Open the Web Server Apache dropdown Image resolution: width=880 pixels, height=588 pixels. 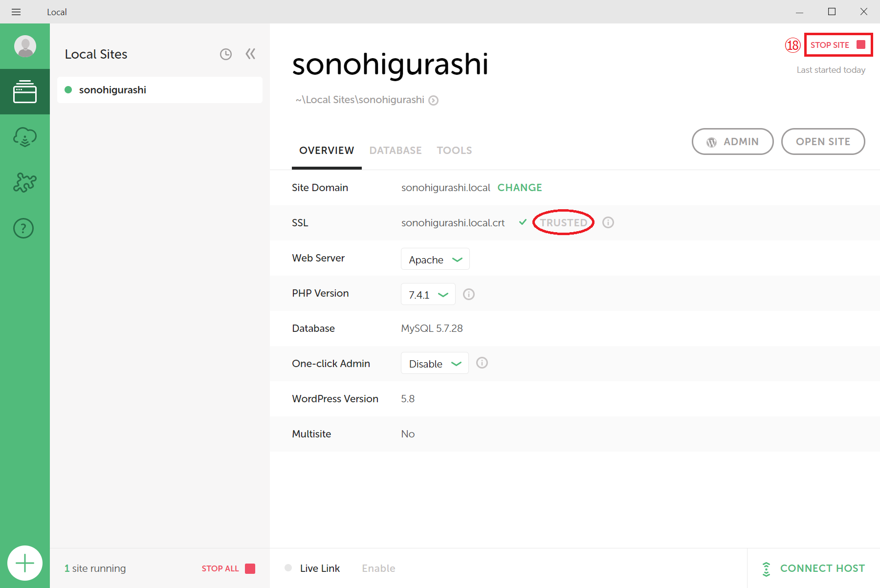click(435, 259)
